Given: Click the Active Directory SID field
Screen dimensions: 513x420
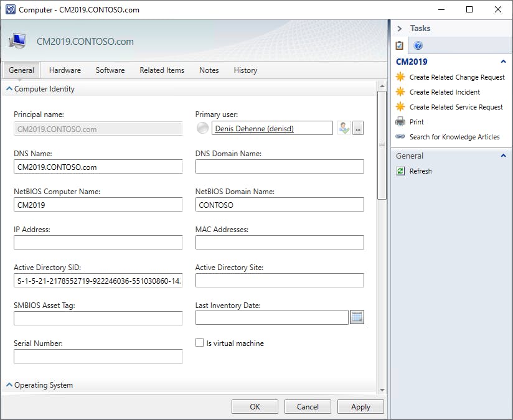Looking at the screenshot, I should [98, 281].
